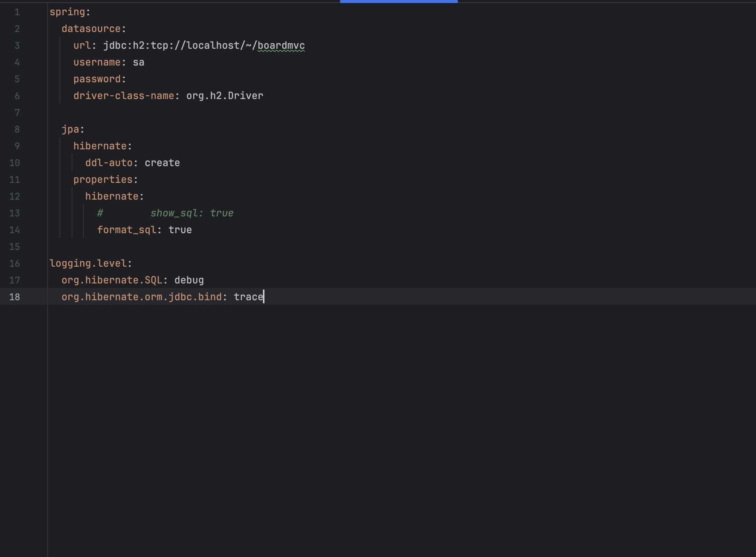Click the 'org.h2.Driver' value

point(225,96)
